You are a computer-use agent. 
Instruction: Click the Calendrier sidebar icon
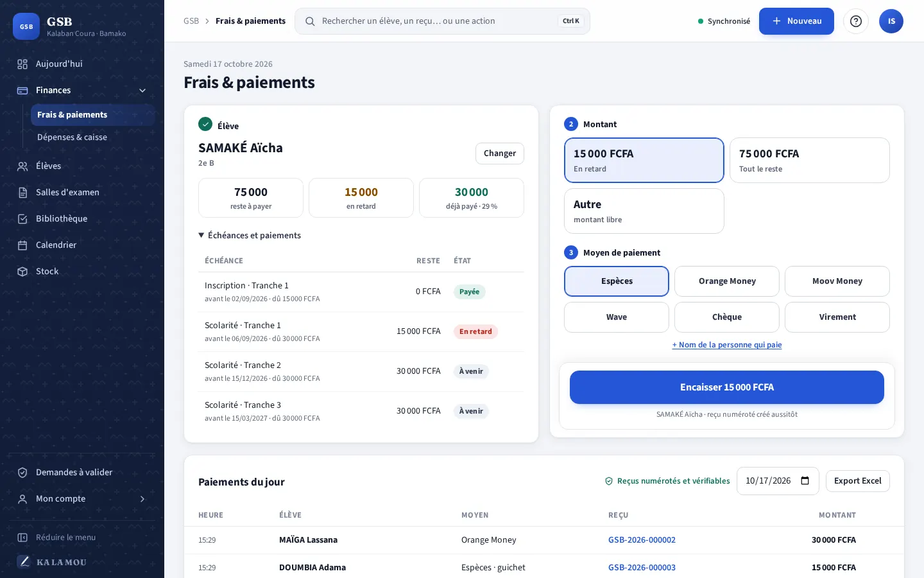(22, 245)
